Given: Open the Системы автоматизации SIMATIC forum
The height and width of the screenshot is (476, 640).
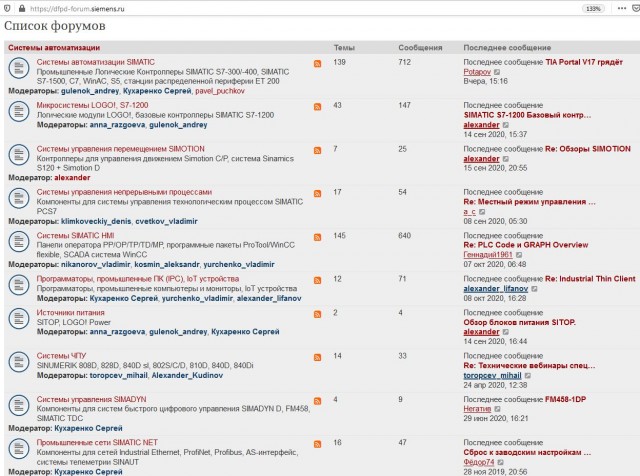Looking at the screenshot, I should point(96,62).
